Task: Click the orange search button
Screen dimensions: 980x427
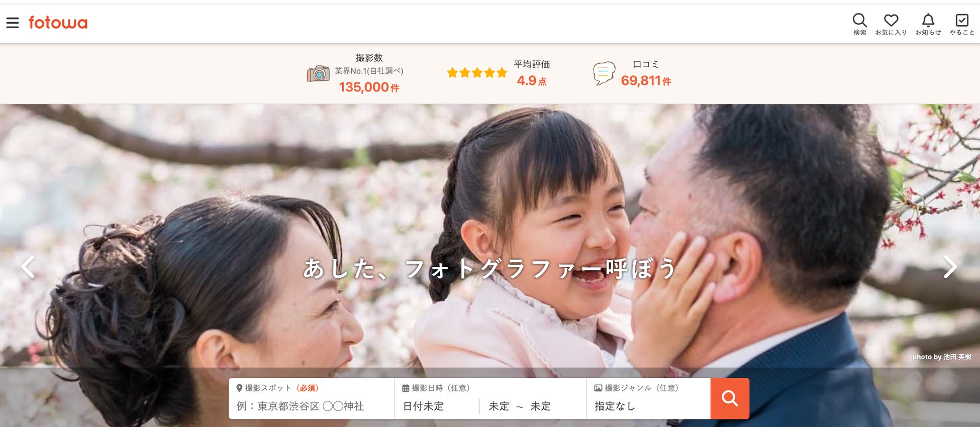Action: (x=730, y=398)
